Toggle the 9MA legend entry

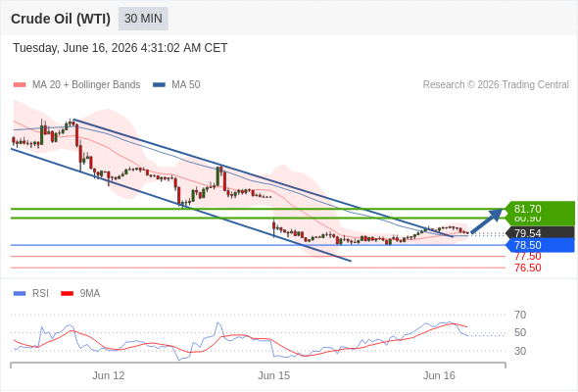click(80, 294)
